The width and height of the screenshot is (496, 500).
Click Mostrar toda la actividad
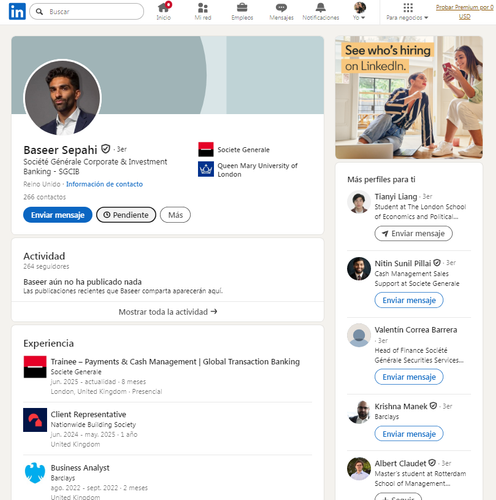(x=168, y=312)
